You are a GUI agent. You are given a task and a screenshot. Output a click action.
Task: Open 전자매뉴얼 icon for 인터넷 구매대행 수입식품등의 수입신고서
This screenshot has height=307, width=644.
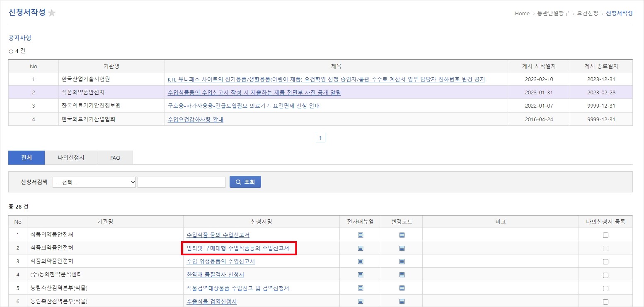[361, 248]
